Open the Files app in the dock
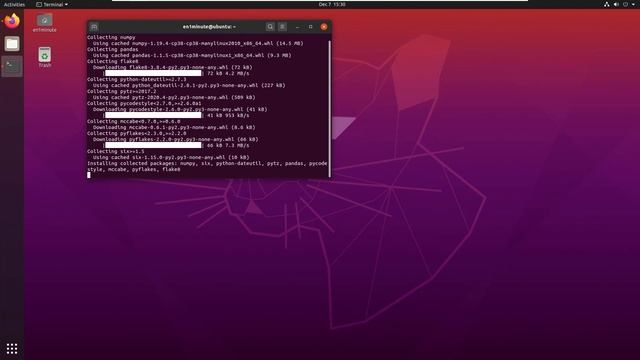Screen dimensions: 640x360 click(12, 44)
